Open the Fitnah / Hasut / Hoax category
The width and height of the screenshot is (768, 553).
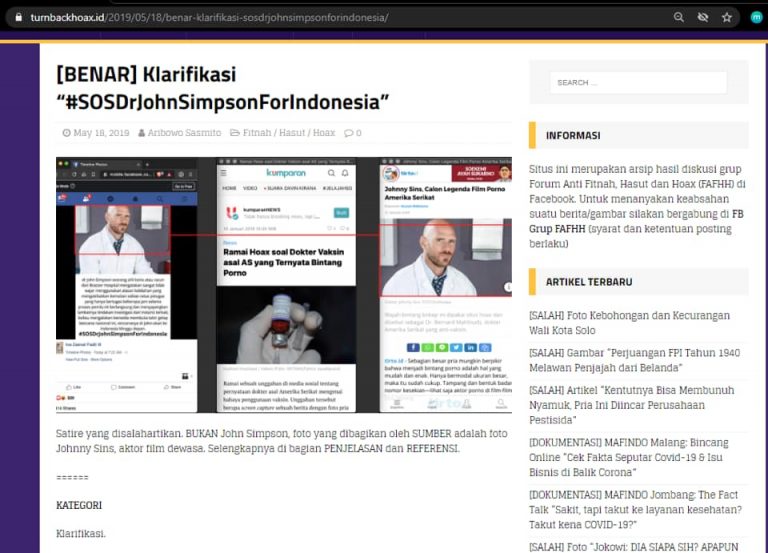pyautogui.click(x=289, y=133)
